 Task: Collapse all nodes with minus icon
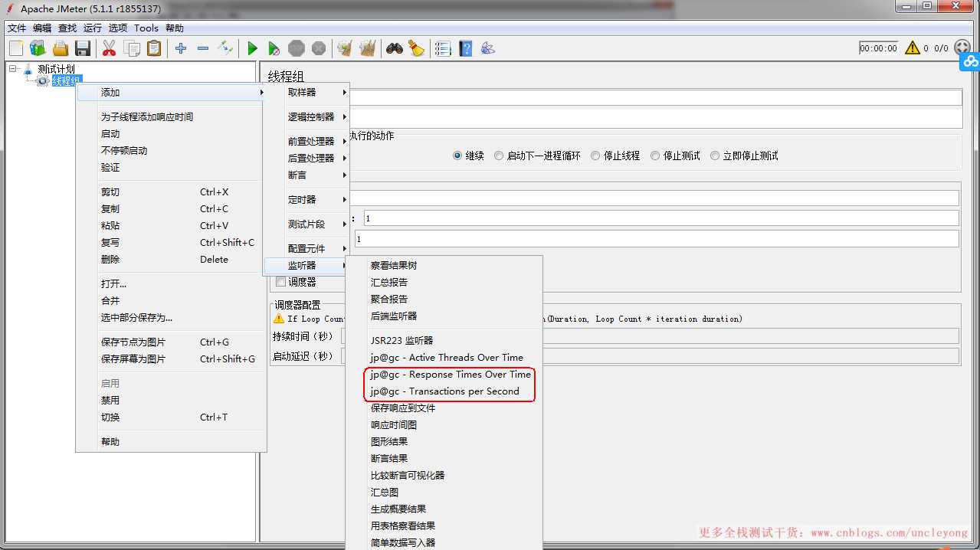coord(203,48)
